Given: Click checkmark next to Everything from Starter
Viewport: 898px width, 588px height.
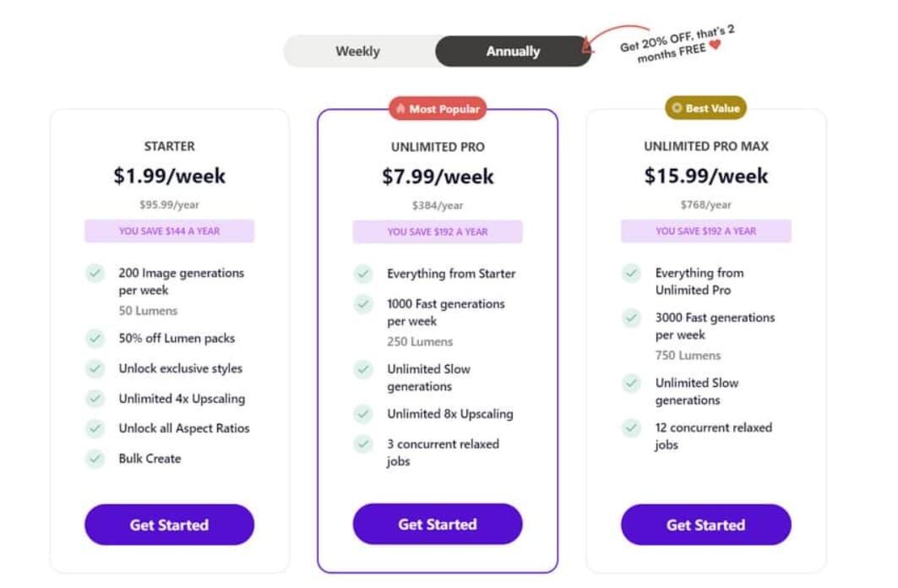Looking at the screenshot, I should (x=363, y=274).
